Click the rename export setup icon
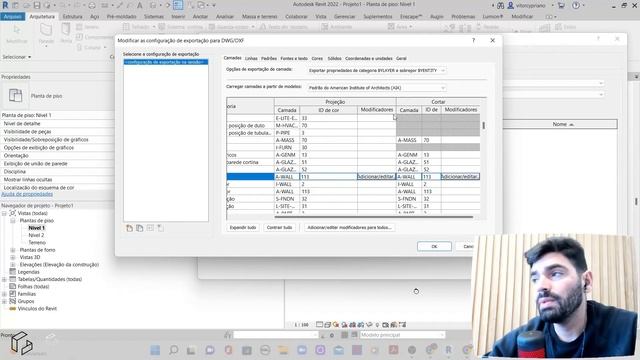This screenshot has width=640, height=360. click(150, 228)
